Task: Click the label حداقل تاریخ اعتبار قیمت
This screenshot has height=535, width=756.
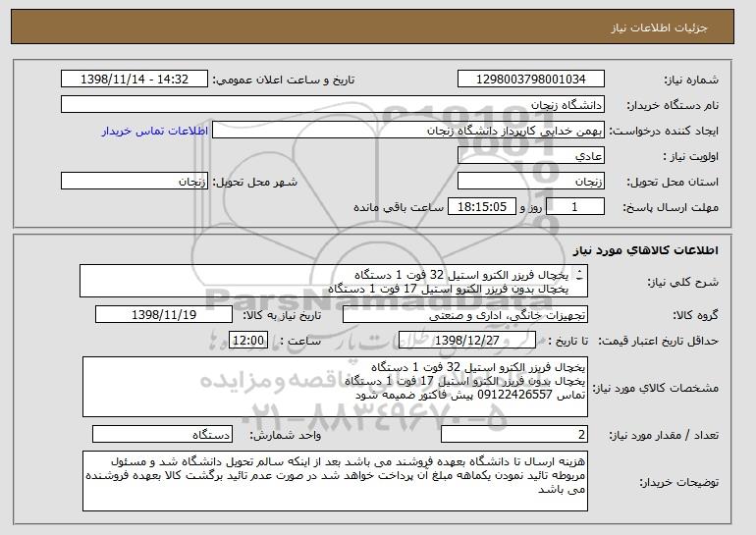Action: (x=658, y=341)
